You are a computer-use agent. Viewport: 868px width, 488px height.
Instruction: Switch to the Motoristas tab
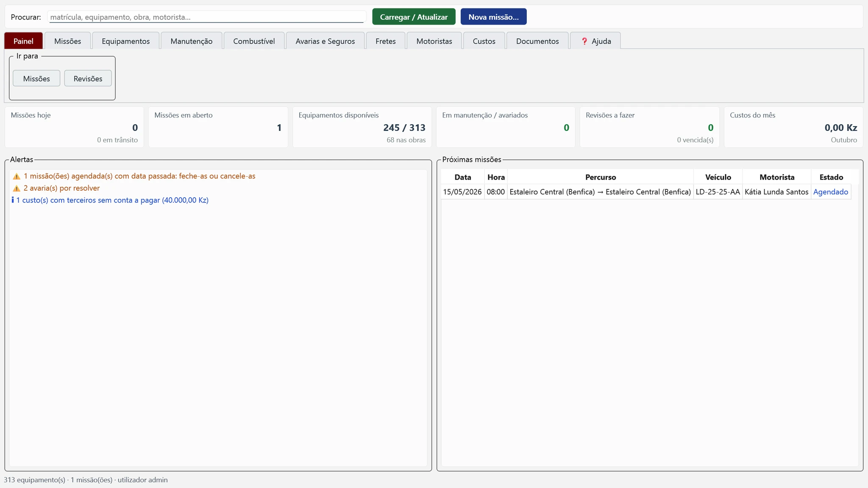434,41
